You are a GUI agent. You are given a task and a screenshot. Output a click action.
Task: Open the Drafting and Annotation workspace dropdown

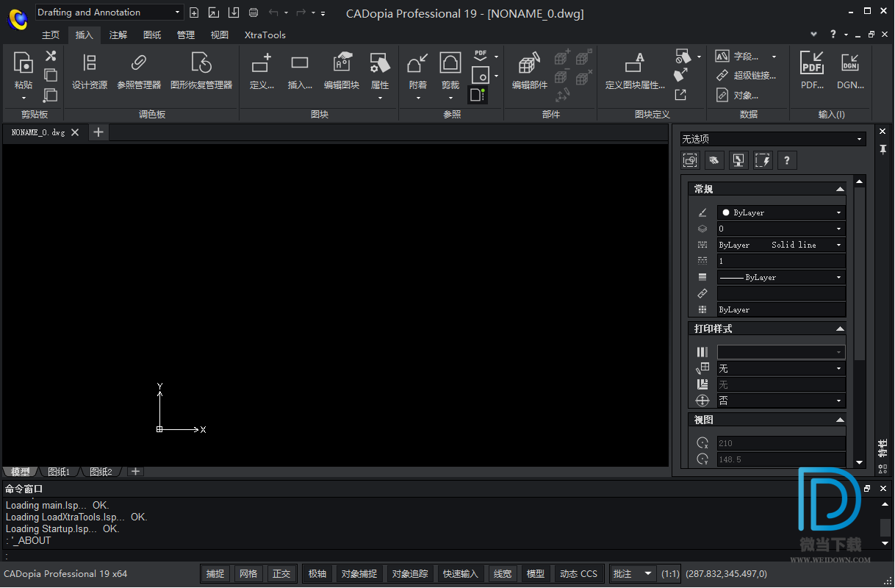[x=109, y=12]
